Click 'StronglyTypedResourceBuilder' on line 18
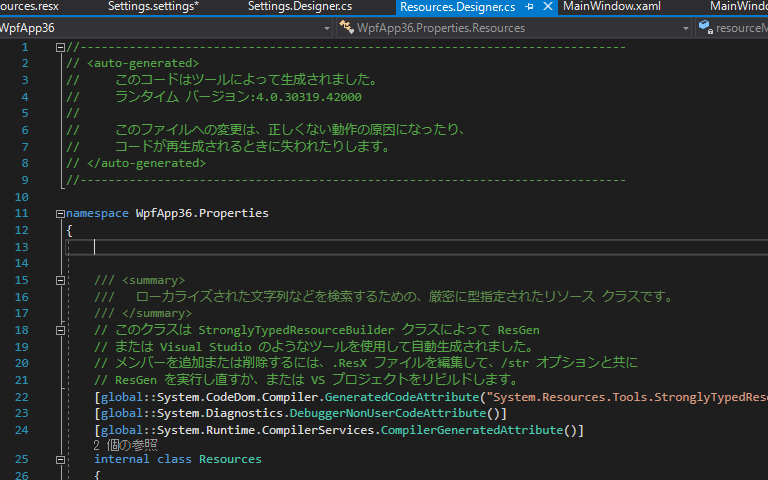768x480 pixels. click(296, 330)
